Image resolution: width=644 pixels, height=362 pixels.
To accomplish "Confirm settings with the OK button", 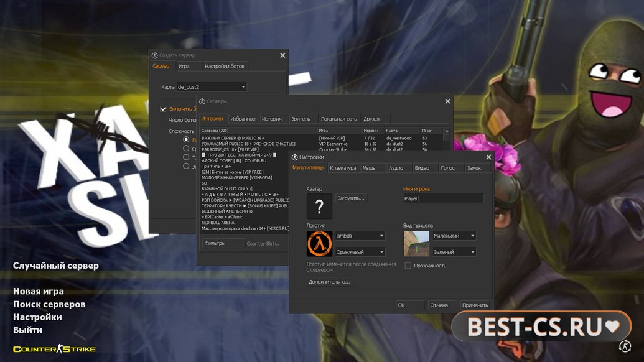I will point(409,305).
